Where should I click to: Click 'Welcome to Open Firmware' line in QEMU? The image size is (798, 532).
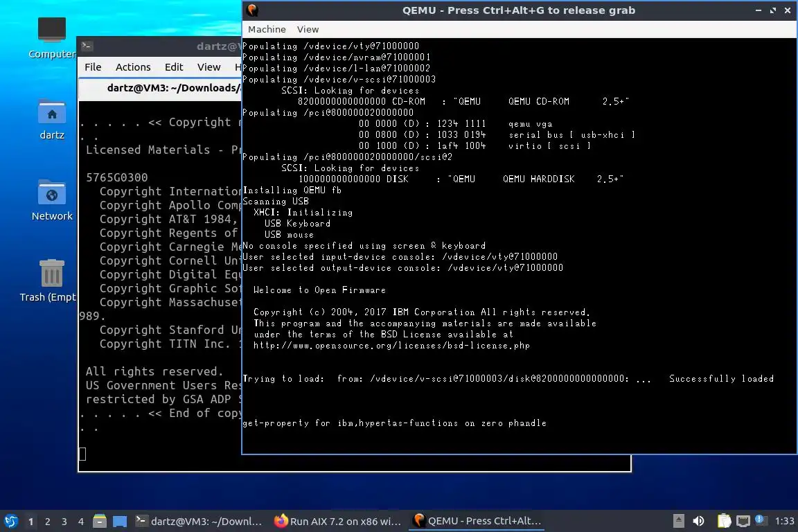pyautogui.click(x=319, y=290)
